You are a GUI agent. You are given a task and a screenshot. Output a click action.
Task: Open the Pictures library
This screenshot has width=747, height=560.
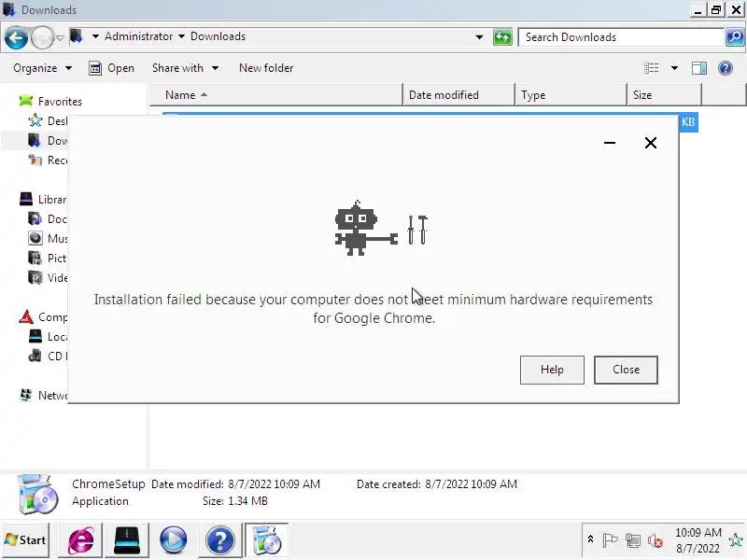point(48,259)
